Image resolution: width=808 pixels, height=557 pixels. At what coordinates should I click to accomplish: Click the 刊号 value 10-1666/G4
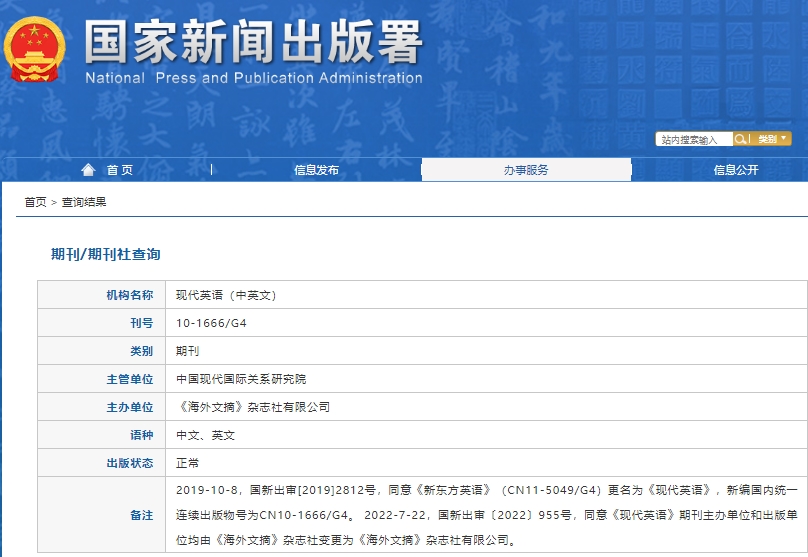209,323
